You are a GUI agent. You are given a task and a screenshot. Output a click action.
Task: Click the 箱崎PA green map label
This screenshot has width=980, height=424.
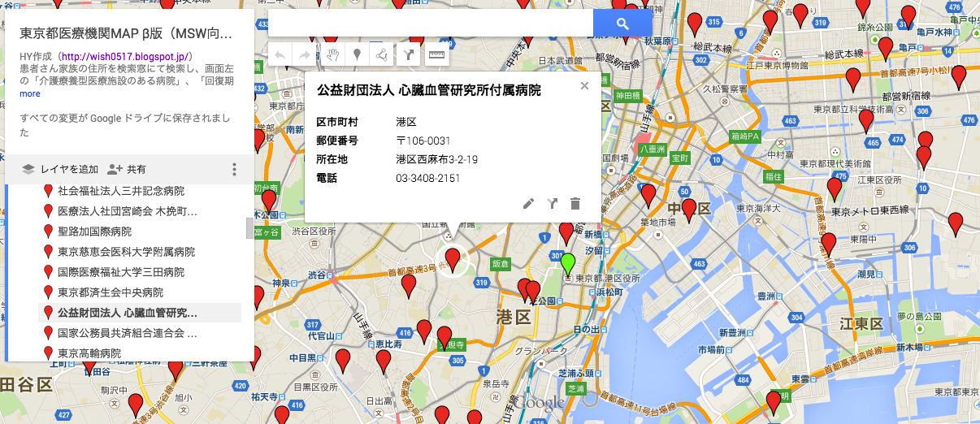click(745, 136)
